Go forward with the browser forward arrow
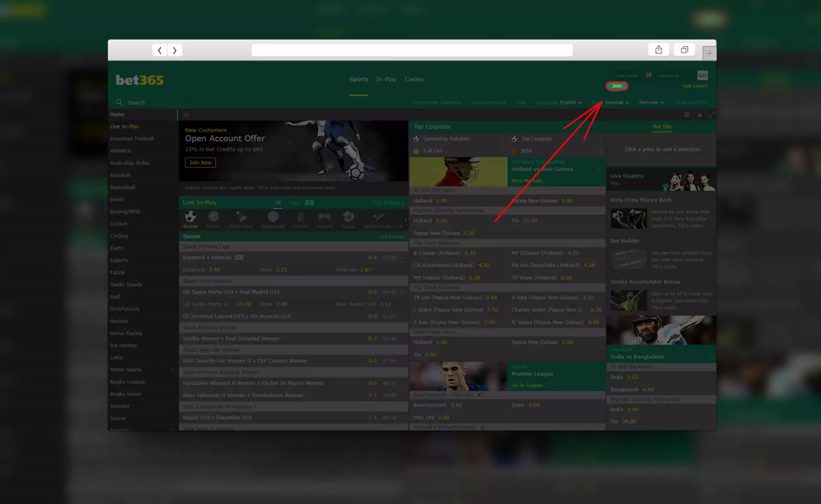 click(x=174, y=50)
